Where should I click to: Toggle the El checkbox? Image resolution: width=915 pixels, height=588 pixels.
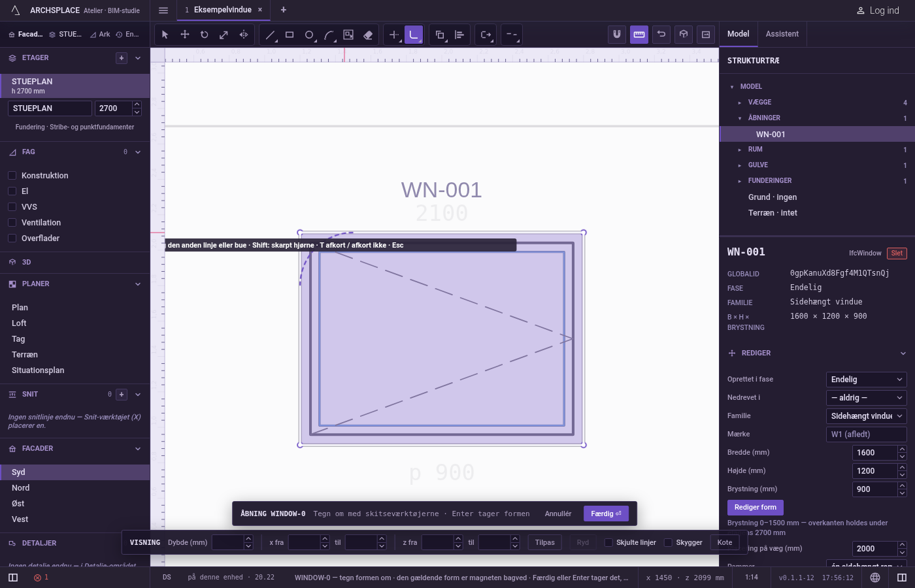point(12,191)
